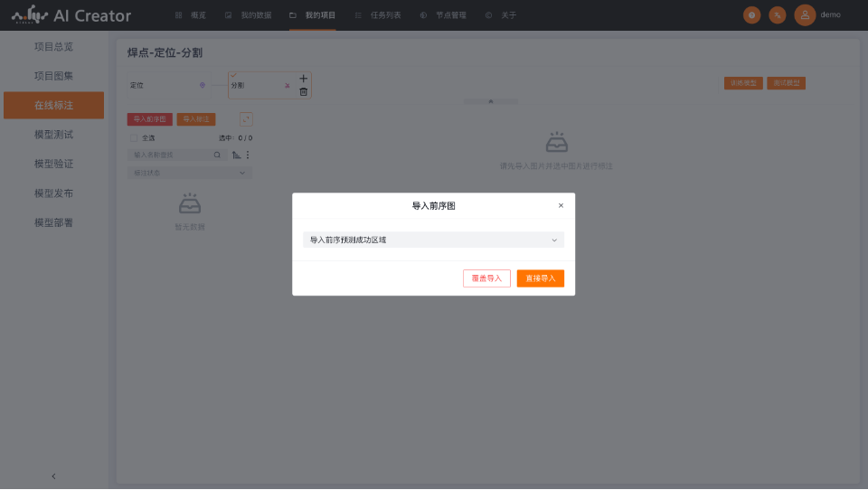
Task: Select 模型测试 in the sidebar
Action: point(53,135)
